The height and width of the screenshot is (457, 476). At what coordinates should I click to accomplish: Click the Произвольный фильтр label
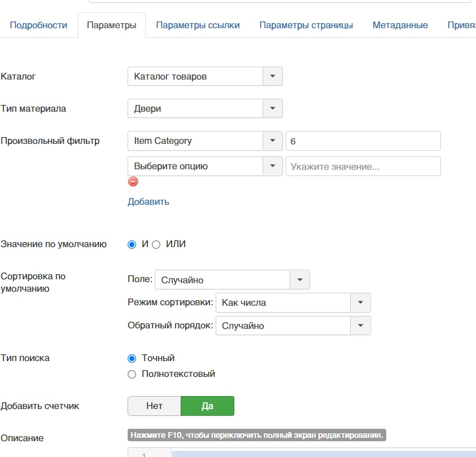(x=50, y=140)
